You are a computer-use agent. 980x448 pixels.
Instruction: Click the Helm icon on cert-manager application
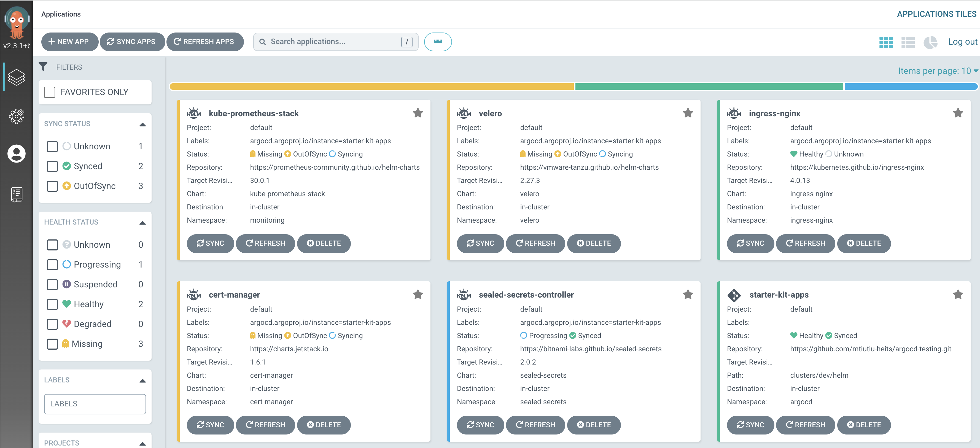click(194, 294)
